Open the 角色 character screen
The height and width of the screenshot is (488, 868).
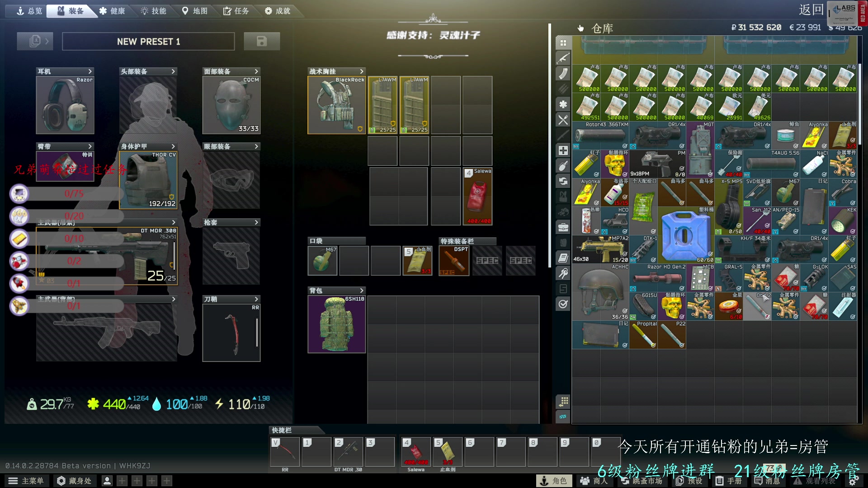click(554, 481)
